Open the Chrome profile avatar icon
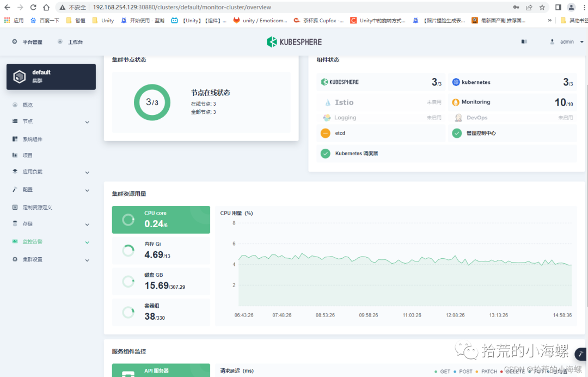The width and height of the screenshot is (588, 377). tap(571, 7)
